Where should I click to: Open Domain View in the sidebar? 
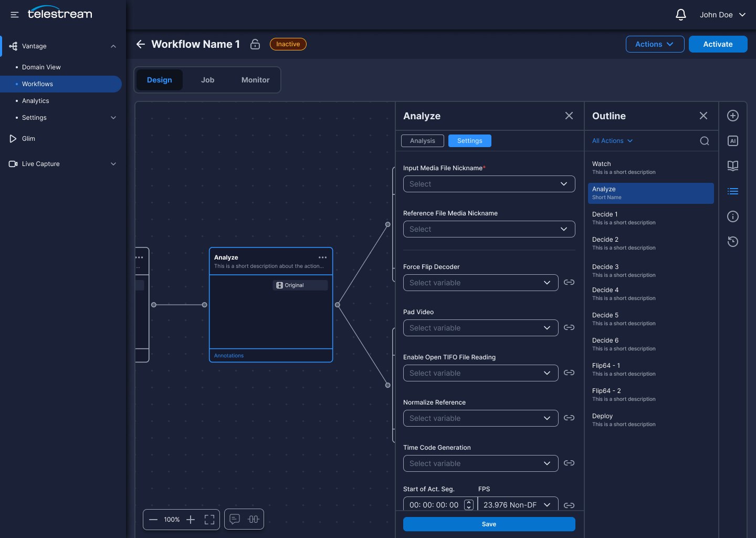[41, 67]
